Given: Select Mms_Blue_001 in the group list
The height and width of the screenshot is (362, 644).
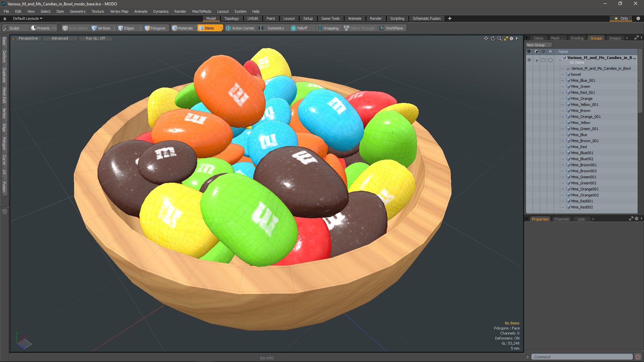Looking at the screenshot, I should click(583, 80).
